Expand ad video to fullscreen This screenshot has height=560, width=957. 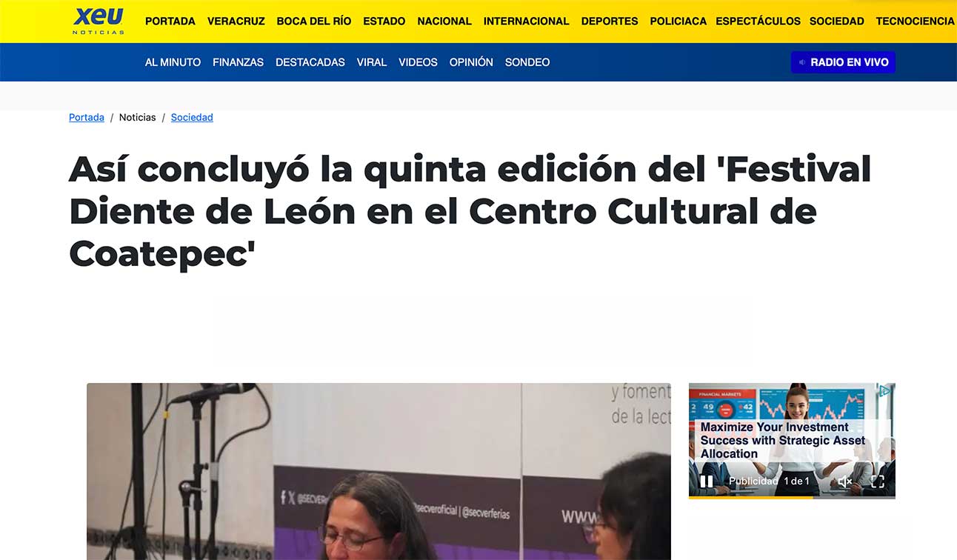tap(878, 481)
